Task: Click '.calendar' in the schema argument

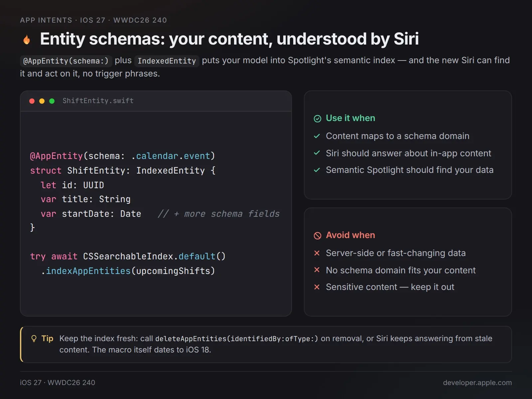Action: 155,156
